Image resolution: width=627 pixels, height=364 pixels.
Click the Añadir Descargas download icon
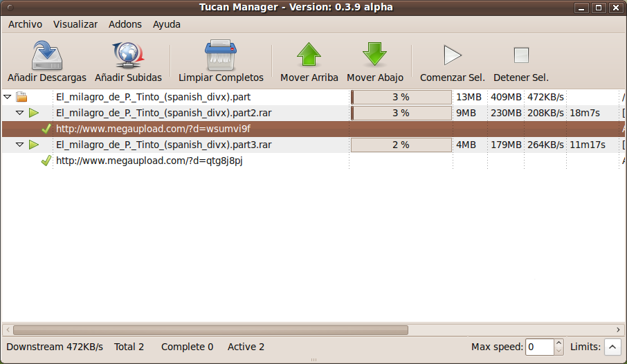[x=47, y=55]
